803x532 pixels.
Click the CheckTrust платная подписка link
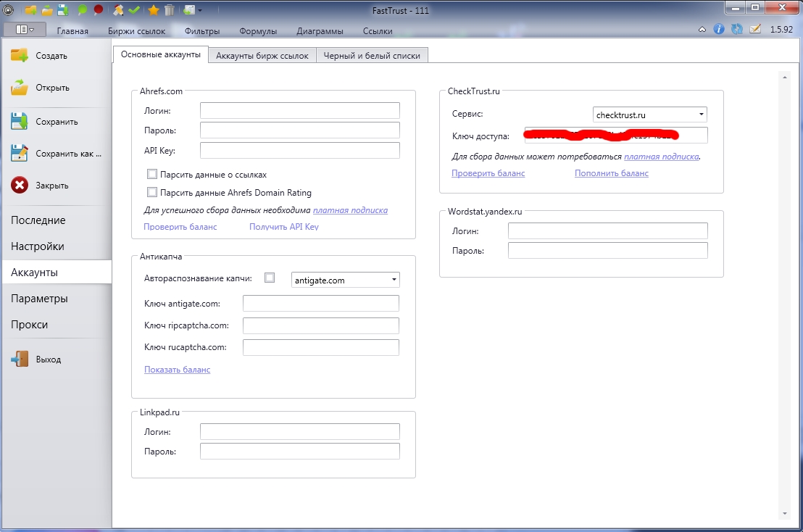[x=661, y=156]
